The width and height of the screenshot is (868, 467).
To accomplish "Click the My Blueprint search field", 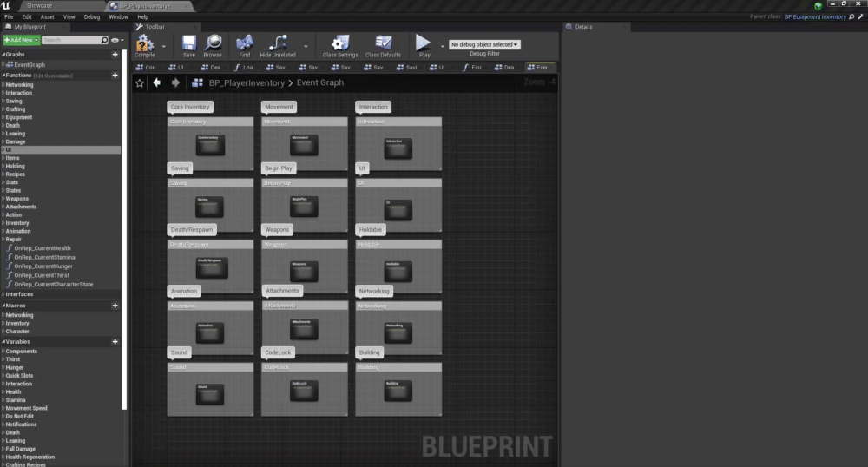I will (71, 40).
